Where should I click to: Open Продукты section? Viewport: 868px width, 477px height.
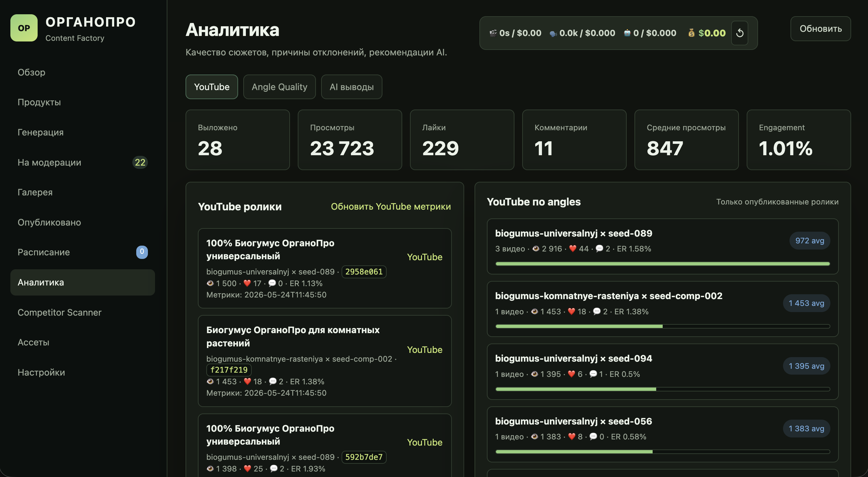click(83, 102)
